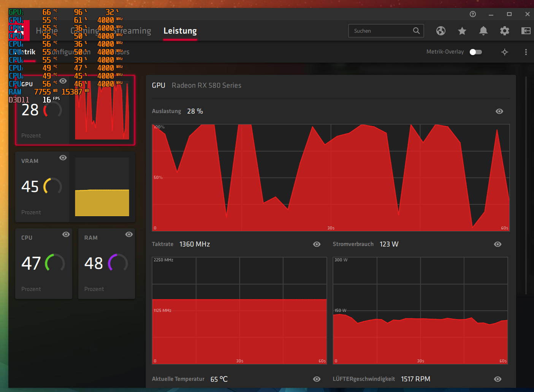Image resolution: width=534 pixels, height=392 pixels.
Task: Toggle eye for LÜFTERgeschwindigkeit
Action: (498, 379)
